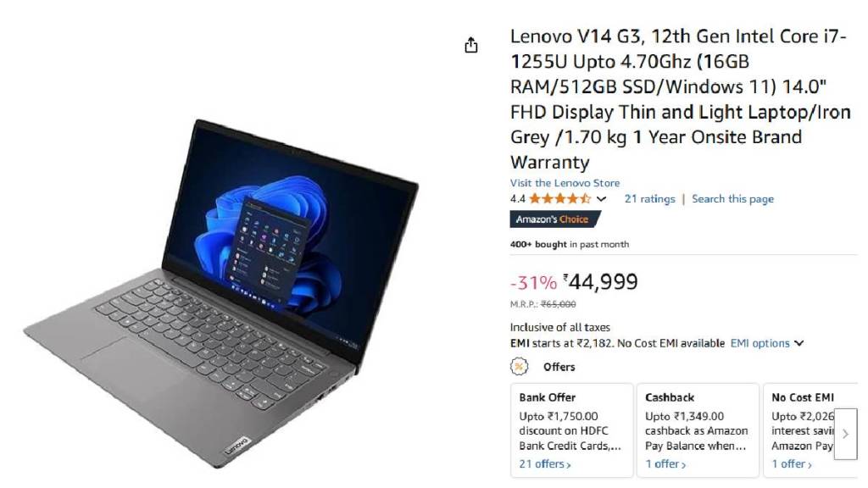This screenshot has height=488, width=868.
Task: Click the ₹44,999 price
Action: click(601, 281)
